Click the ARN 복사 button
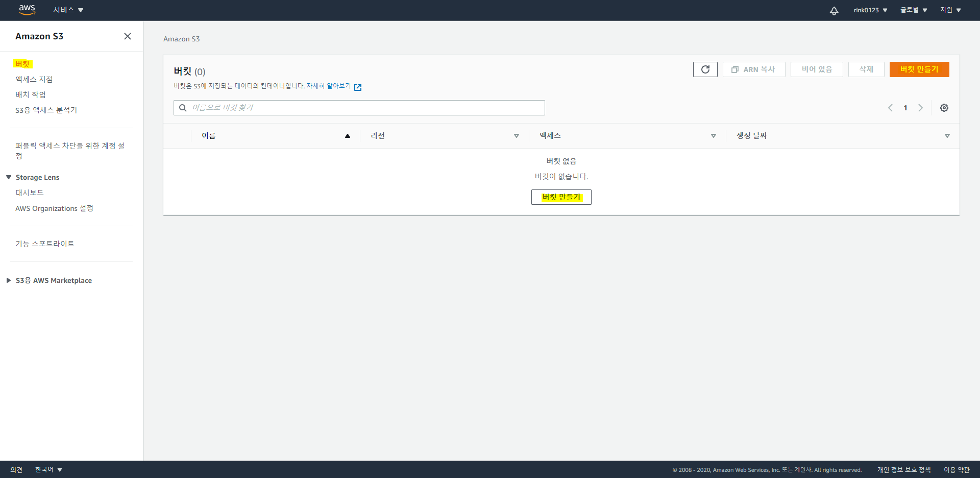Image resolution: width=980 pixels, height=478 pixels. (754, 69)
